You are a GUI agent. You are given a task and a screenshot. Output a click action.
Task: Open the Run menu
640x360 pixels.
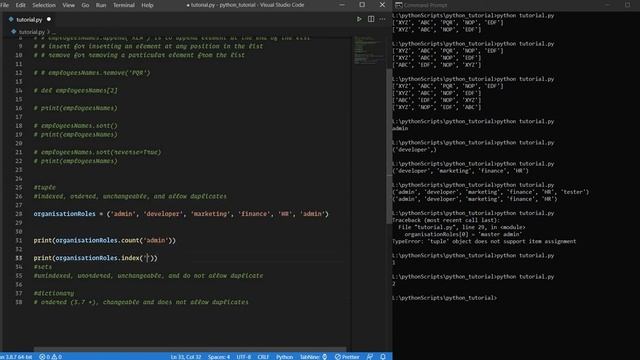101,5
